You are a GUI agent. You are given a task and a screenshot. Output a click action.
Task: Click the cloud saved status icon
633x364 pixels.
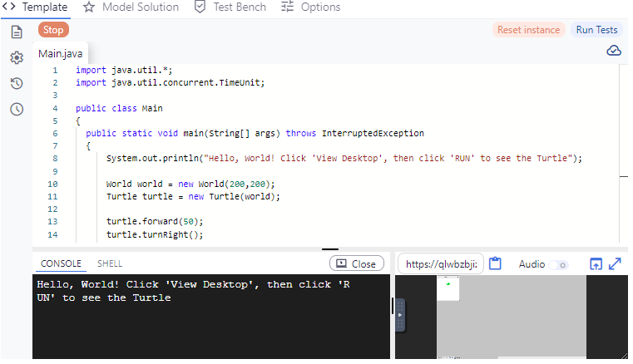click(x=614, y=51)
